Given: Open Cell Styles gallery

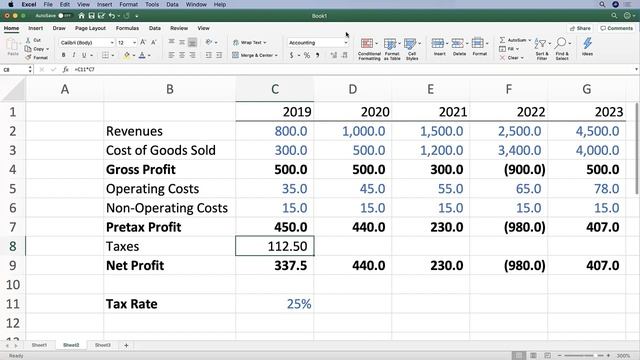Looking at the screenshot, I should point(412,49).
